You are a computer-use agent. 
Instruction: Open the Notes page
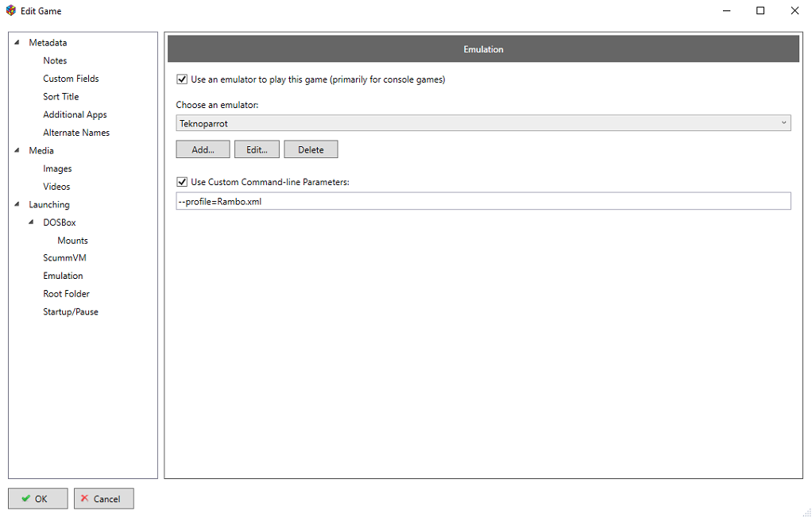pyautogui.click(x=55, y=60)
